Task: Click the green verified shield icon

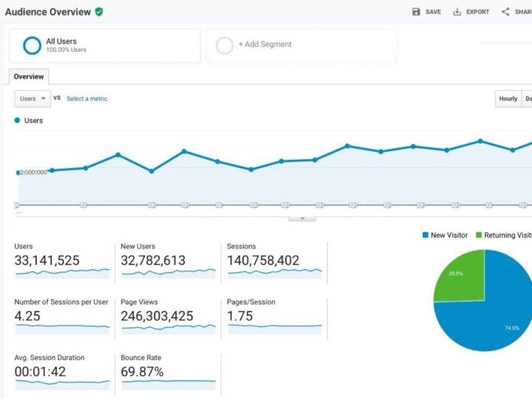Action: [x=99, y=12]
